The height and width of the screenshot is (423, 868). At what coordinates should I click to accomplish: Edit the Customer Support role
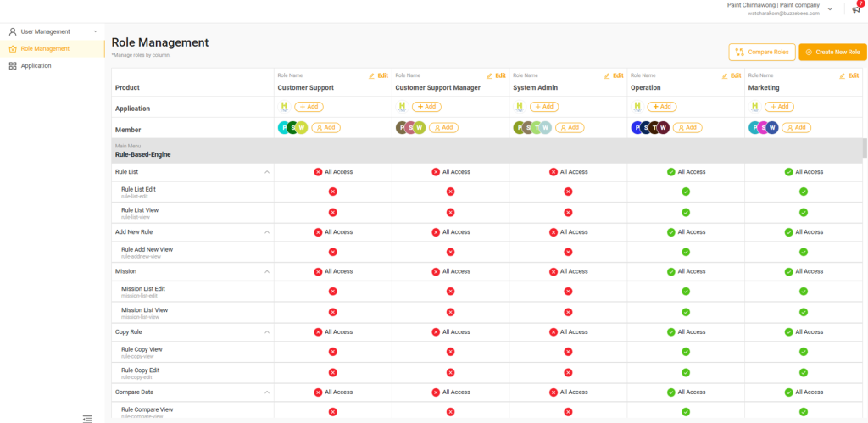[379, 75]
